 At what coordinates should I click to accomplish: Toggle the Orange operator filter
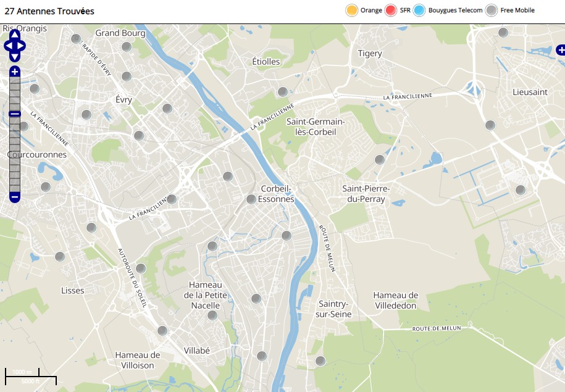[x=352, y=10]
